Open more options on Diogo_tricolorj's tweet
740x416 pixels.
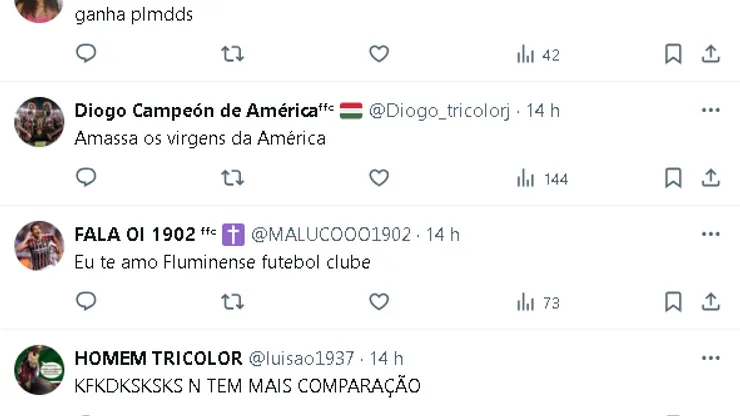pyautogui.click(x=710, y=110)
